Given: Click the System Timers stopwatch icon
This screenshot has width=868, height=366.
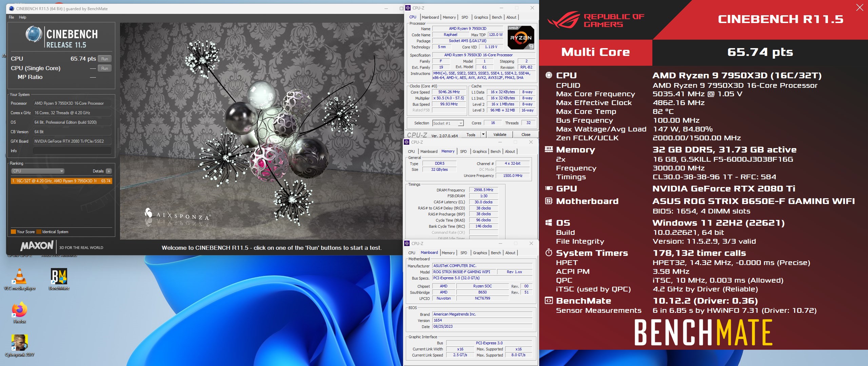Looking at the screenshot, I should pyautogui.click(x=549, y=252).
